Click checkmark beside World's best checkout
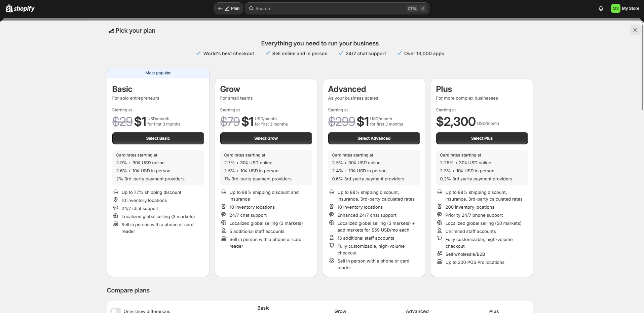 point(198,53)
